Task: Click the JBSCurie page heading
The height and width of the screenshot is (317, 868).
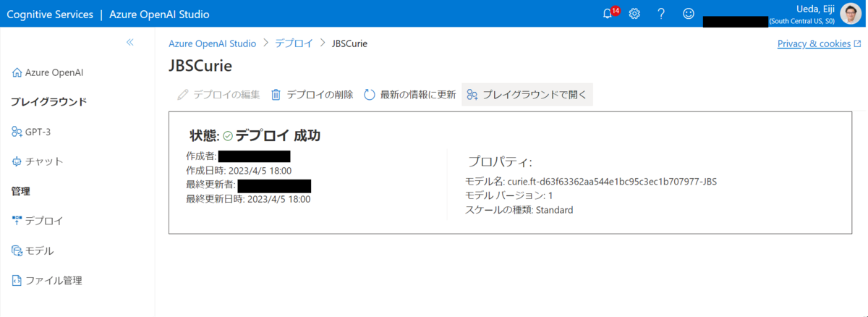Action: [x=200, y=66]
